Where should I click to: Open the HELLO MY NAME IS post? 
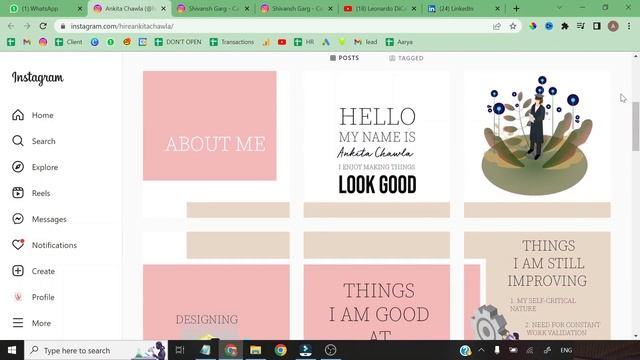coord(377,144)
